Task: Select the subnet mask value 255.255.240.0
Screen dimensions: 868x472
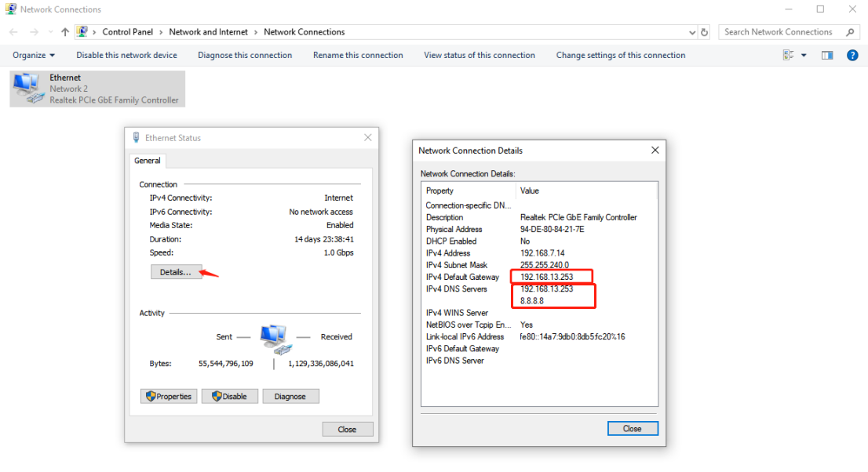Action: click(x=544, y=265)
